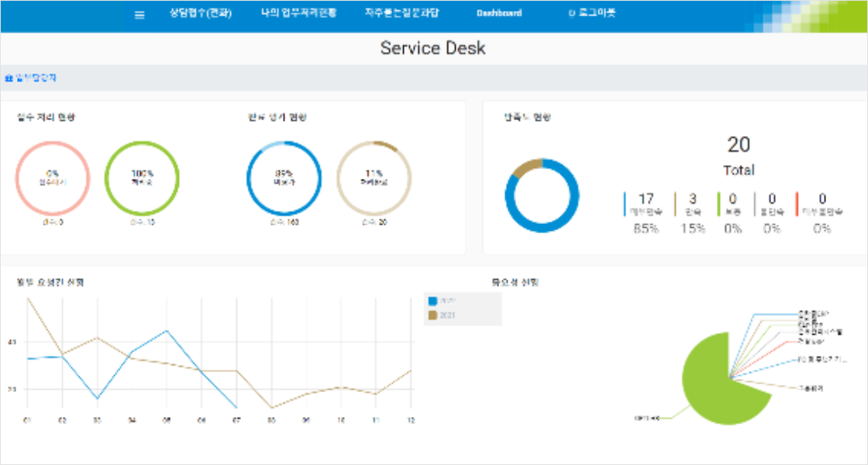Screen dimensions: 868x465
Task: Click the Service Desk title
Action: tap(433, 48)
